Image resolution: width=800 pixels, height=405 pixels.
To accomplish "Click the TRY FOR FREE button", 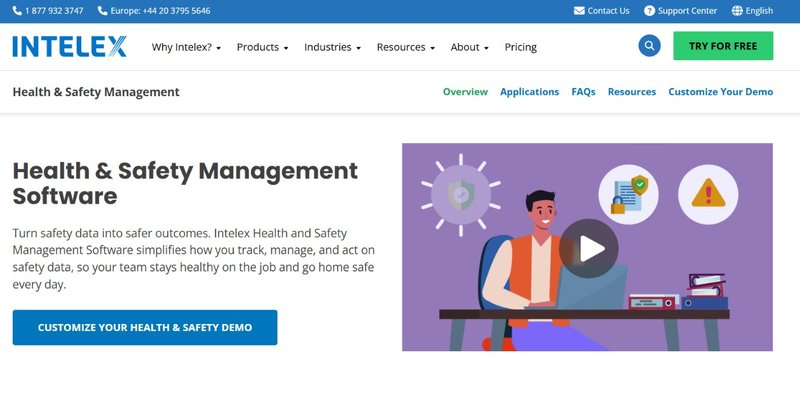I will 723,46.
